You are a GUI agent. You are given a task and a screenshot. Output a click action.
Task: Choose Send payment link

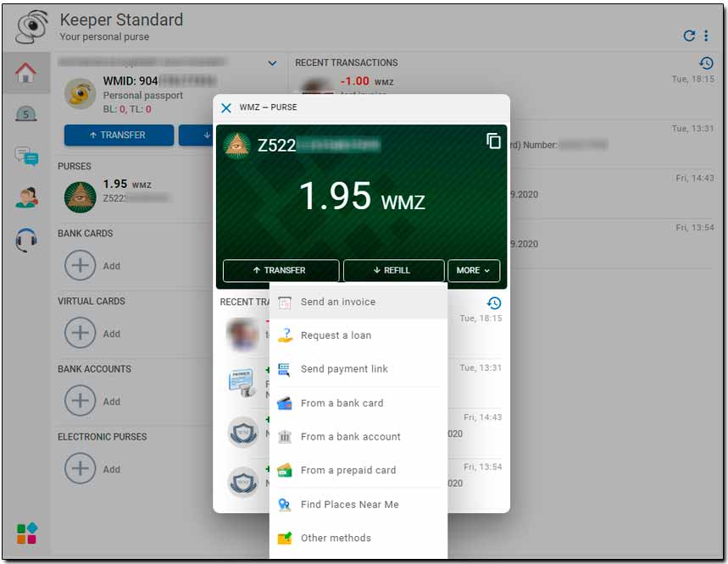pyautogui.click(x=358, y=369)
